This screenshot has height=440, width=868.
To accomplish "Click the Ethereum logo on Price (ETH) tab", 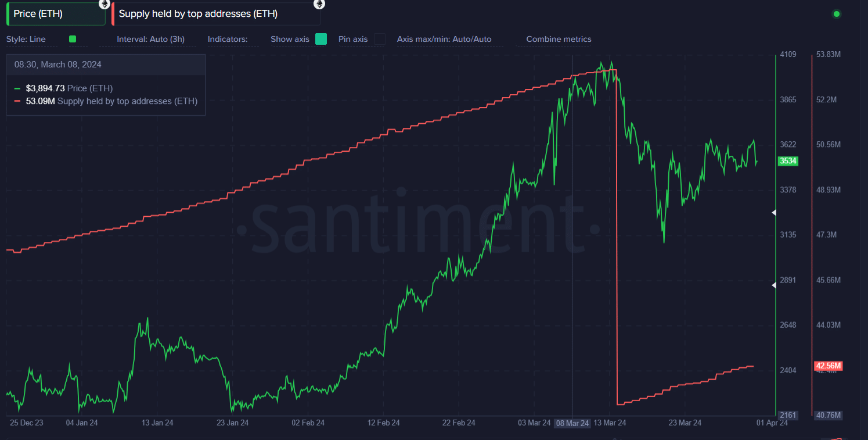I will tap(104, 4).
